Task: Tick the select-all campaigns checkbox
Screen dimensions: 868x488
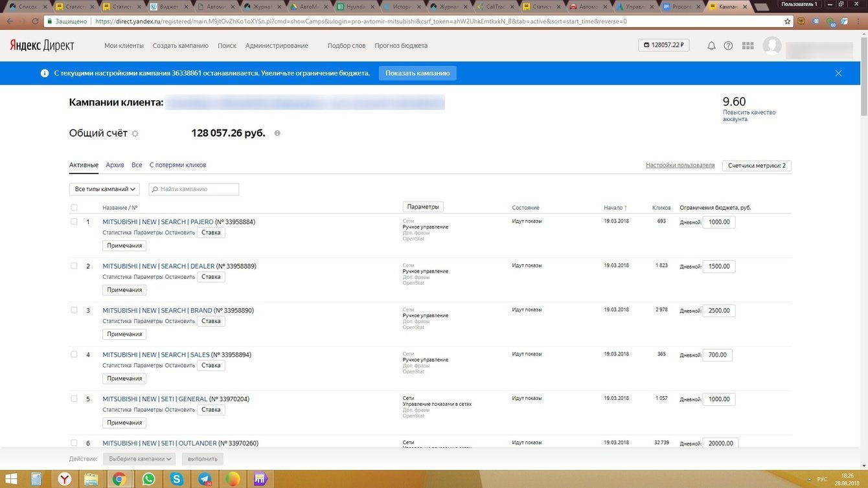Action: (74, 208)
